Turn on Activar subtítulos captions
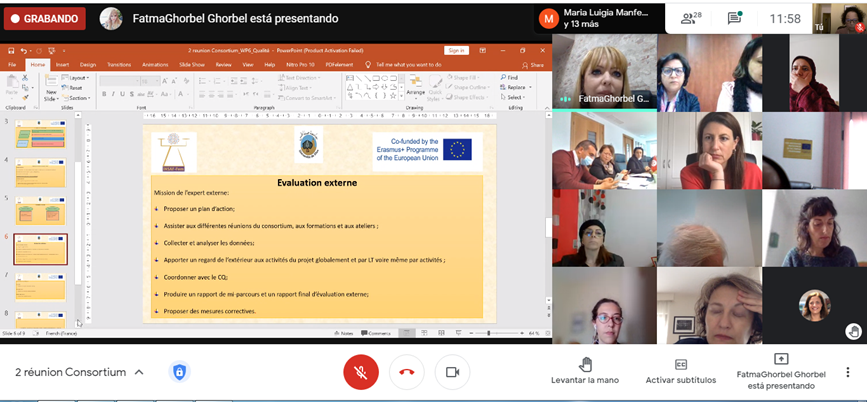 pyautogui.click(x=681, y=371)
